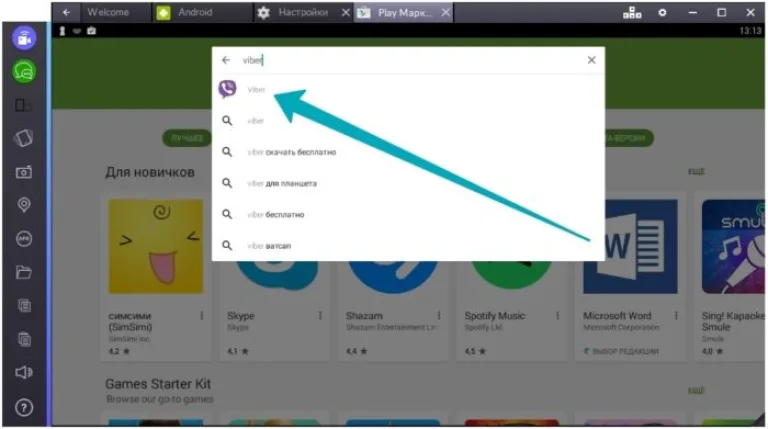
Task: Choose suggestion viber бесплатно
Action: click(x=408, y=214)
